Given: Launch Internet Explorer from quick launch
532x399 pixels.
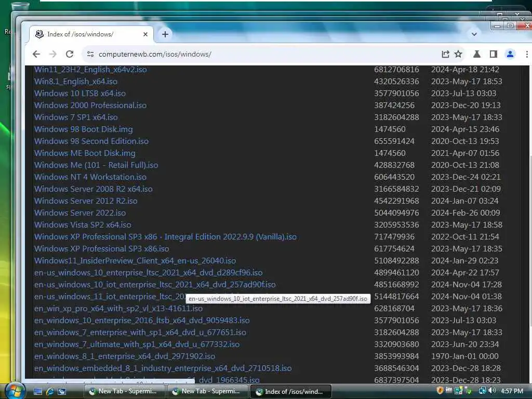Looking at the screenshot, I should pos(50,392).
